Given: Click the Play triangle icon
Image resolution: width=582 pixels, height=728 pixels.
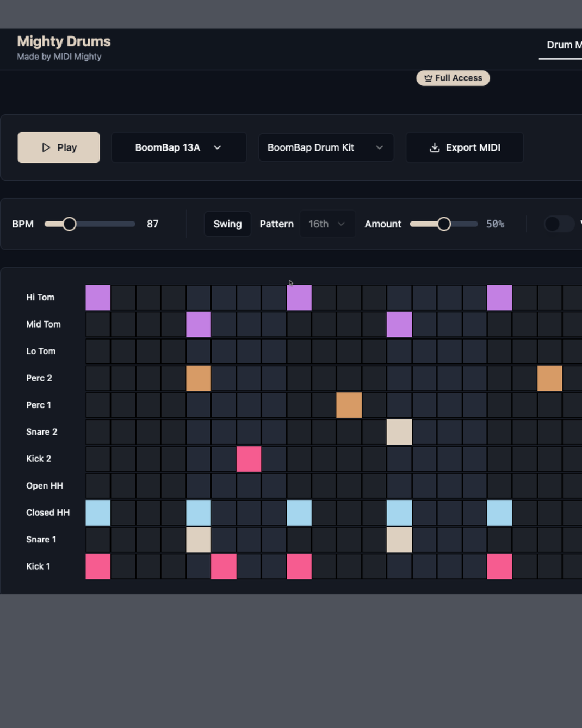Looking at the screenshot, I should tap(46, 147).
